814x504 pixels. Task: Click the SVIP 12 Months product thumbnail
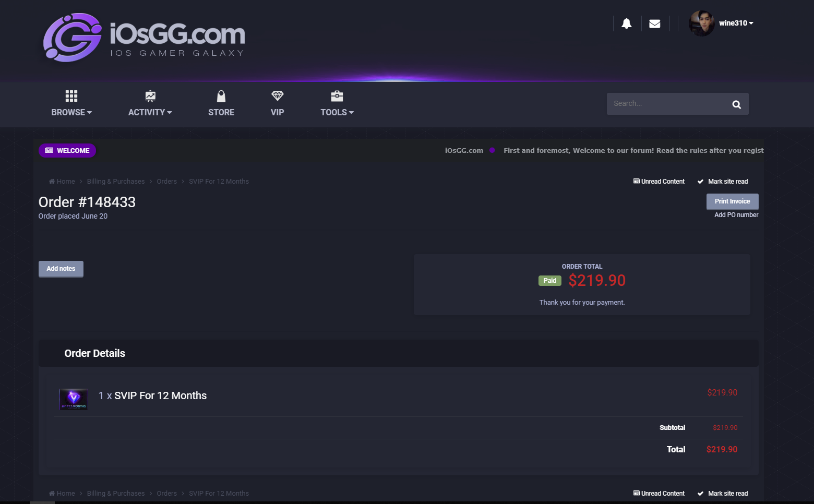(74, 399)
